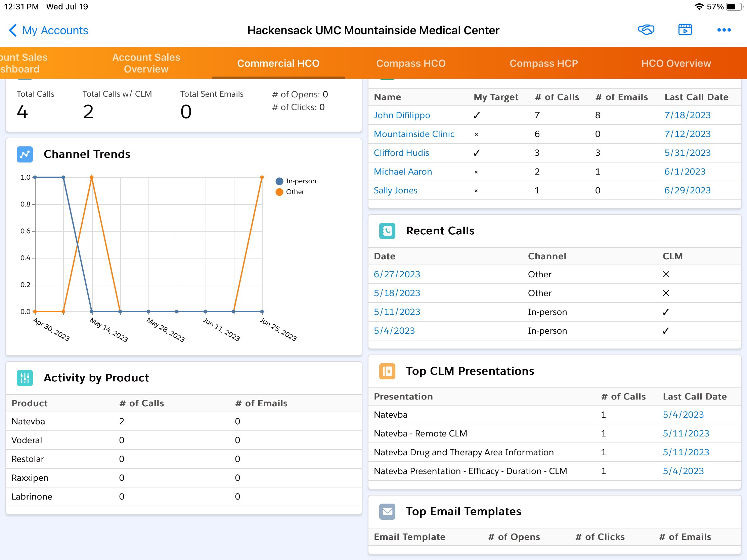
Task: Open the media player calendar icon
Action: tap(685, 30)
